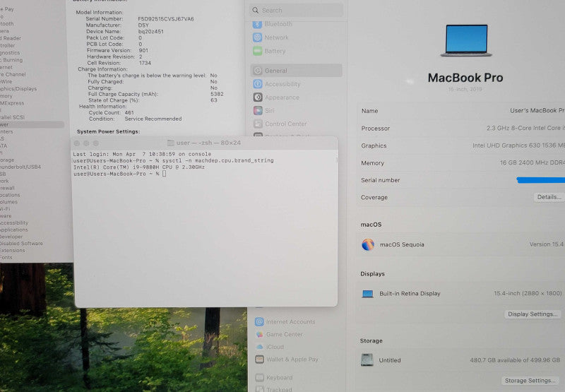Open Network settings icon in System Settings
The image size is (565, 392).
click(257, 37)
